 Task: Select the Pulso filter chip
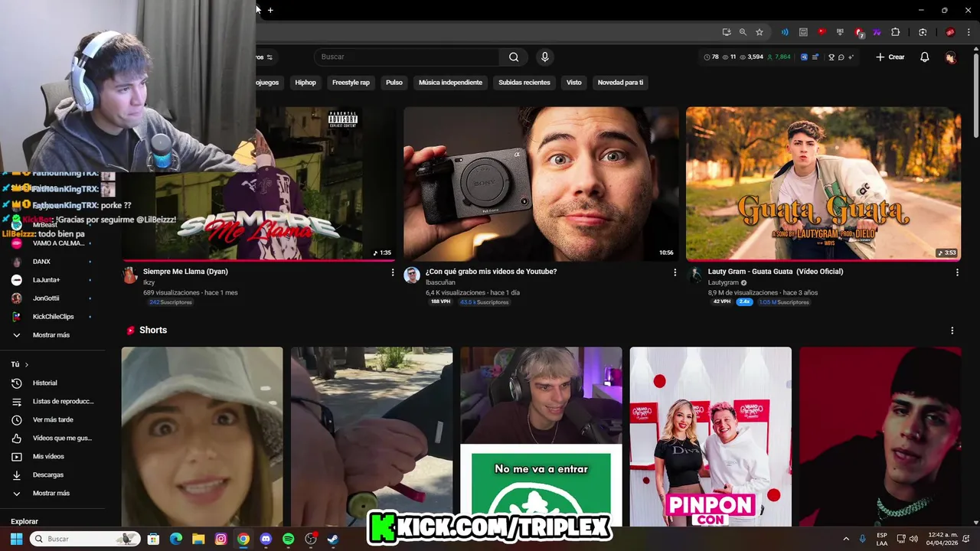[394, 83]
